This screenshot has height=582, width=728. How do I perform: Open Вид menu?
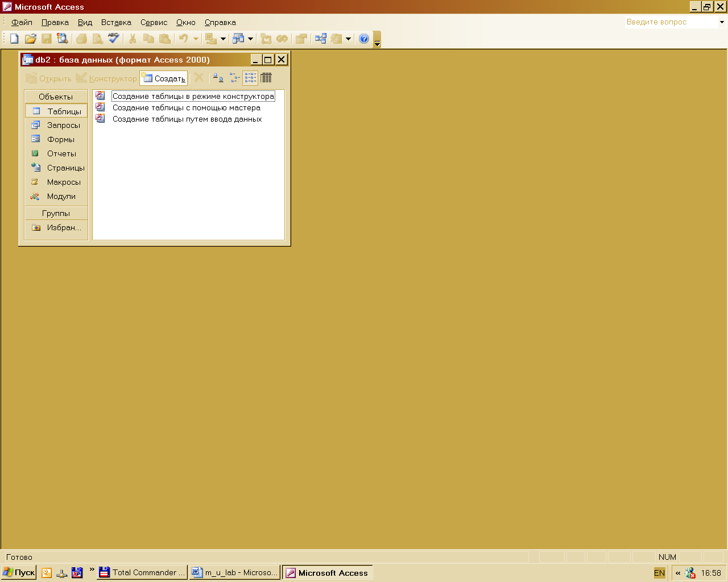pos(85,22)
